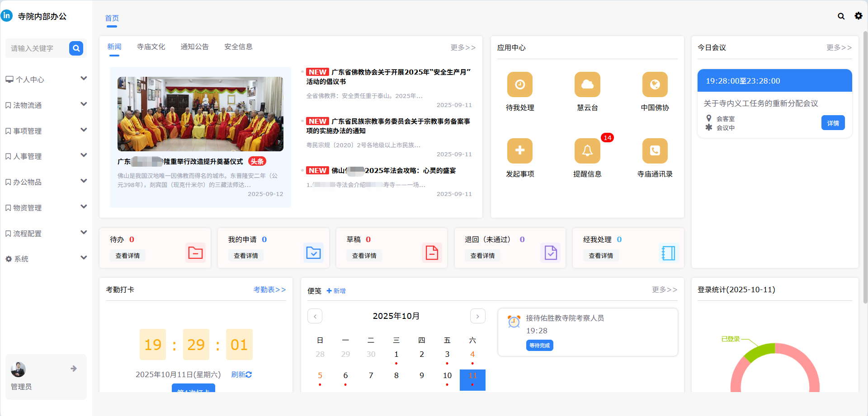
Task: Click the settings gear in top-right
Action: coord(858,16)
